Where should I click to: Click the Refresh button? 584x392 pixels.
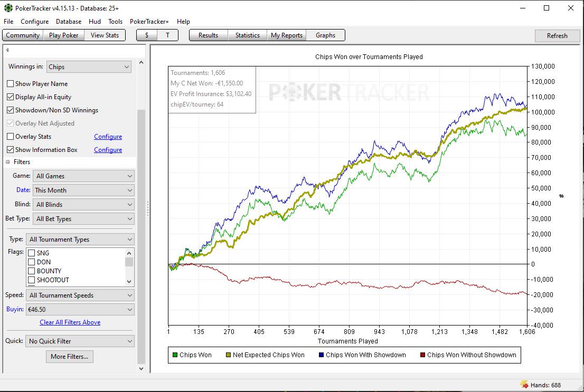tap(557, 36)
